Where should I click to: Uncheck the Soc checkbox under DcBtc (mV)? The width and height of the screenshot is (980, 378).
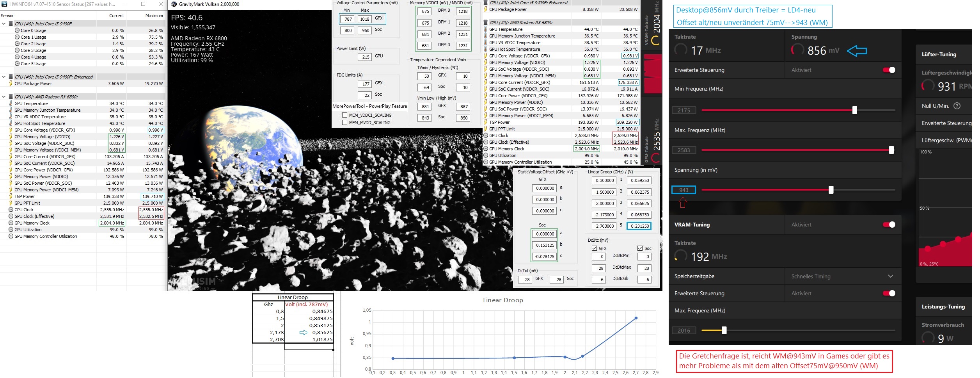point(640,248)
